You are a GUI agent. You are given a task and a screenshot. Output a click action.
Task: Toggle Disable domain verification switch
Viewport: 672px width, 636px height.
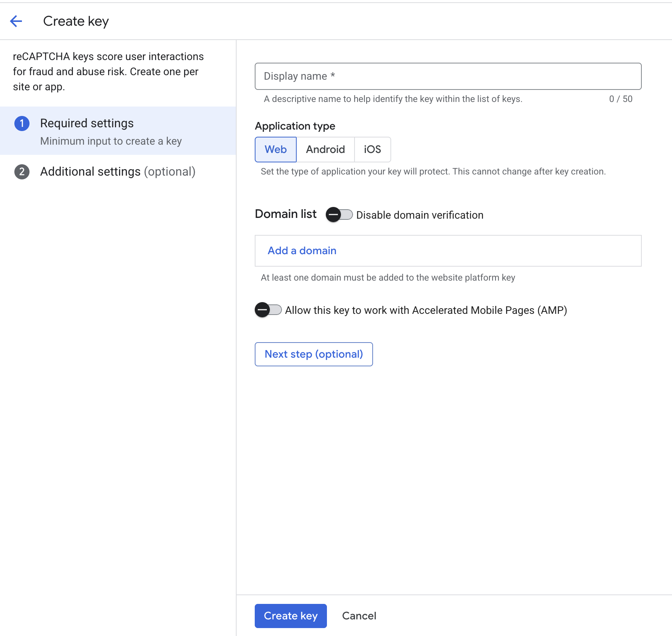339,215
